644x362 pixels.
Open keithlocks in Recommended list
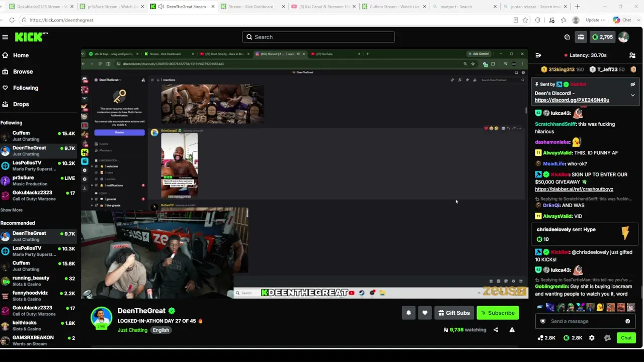coord(39,325)
